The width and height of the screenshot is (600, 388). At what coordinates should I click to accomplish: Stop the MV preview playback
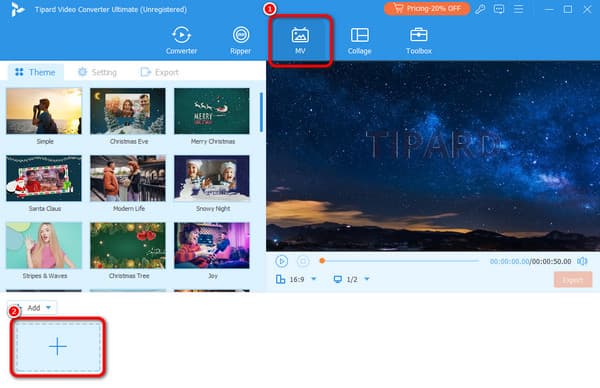pyautogui.click(x=303, y=261)
